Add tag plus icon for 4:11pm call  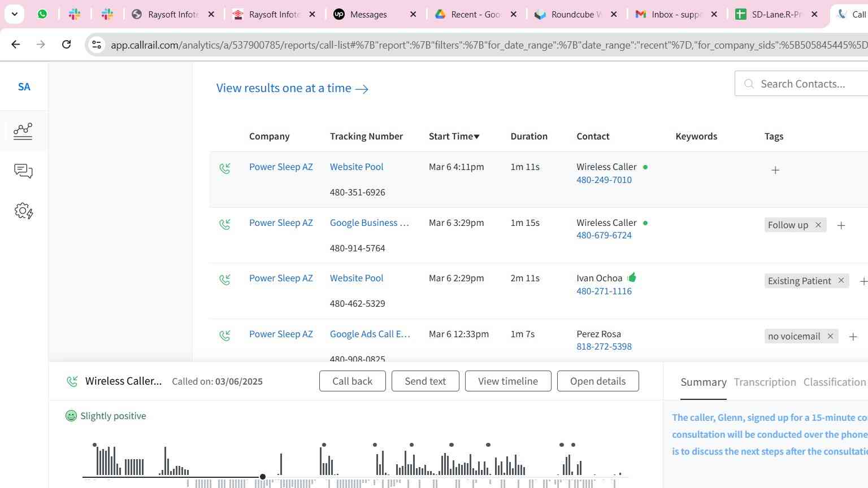pyautogui.click(x=775, y=170)
